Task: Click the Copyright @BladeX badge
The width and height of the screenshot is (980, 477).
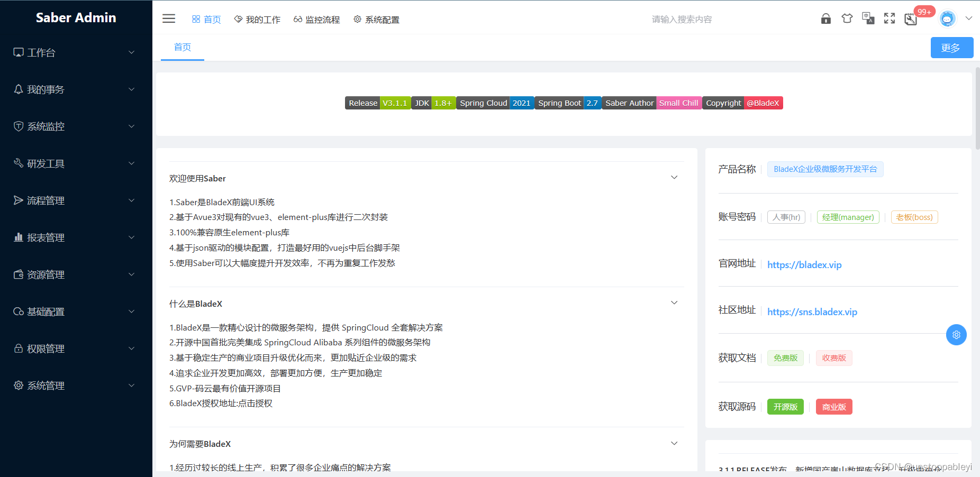Action: (x=742, y=103)
